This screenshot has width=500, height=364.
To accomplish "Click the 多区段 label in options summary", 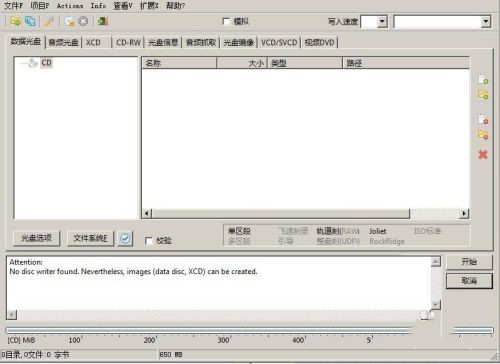I will point(239,241).
